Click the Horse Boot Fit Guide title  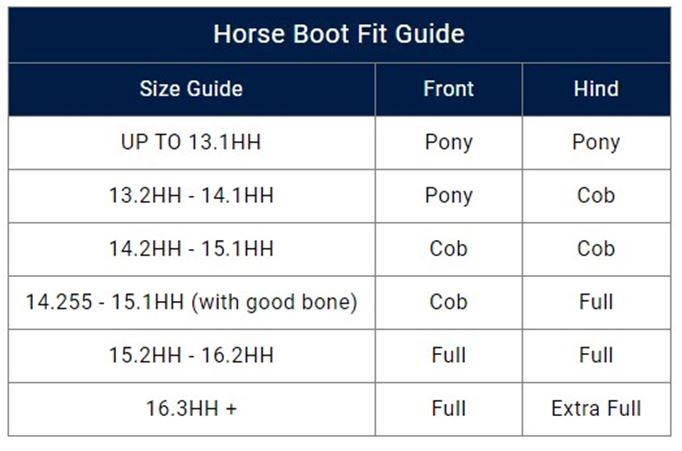tap(339, 34)
